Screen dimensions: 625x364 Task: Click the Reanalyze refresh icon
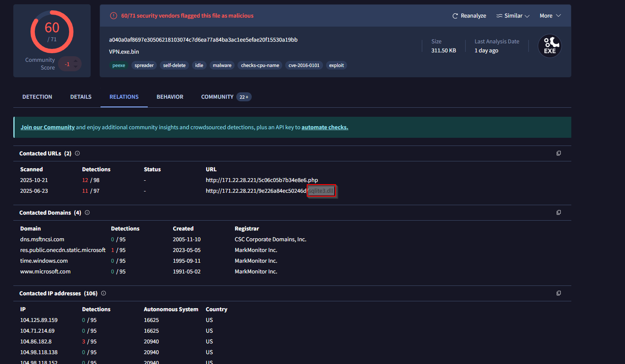click(x=455, y=16)
